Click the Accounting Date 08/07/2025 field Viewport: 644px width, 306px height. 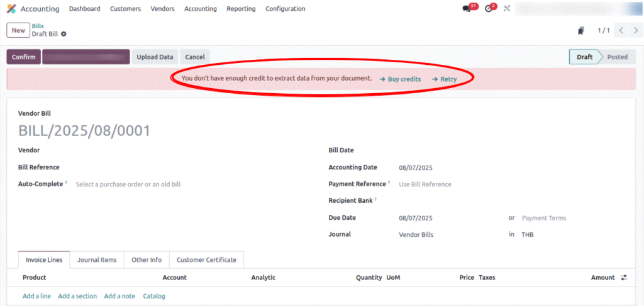coord(512,167)
